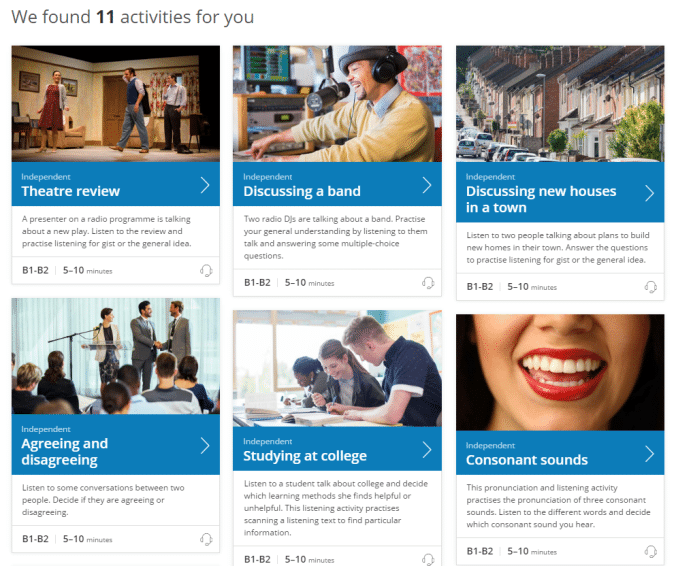Click Theatre review description text
Image resolution: width=676 pixels, height=566 pixels.
(106, 231)
